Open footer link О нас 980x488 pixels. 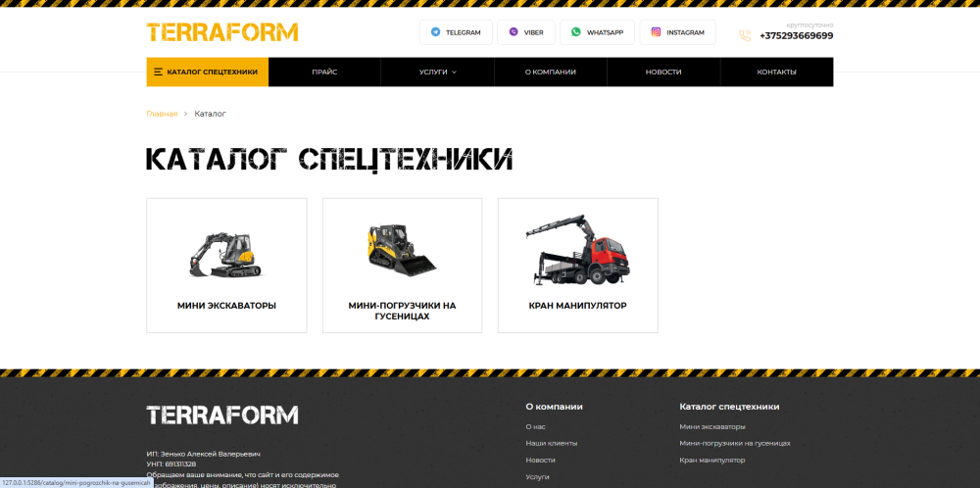point(536,427)
